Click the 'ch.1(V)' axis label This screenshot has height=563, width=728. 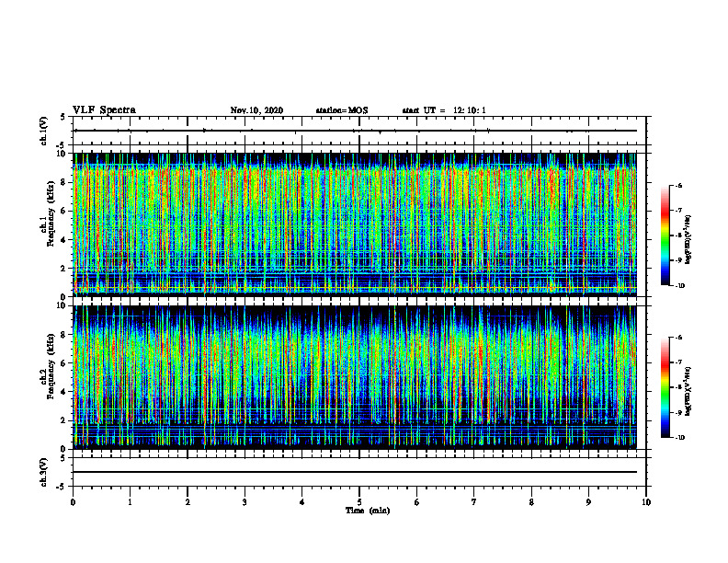pos(44,131)
